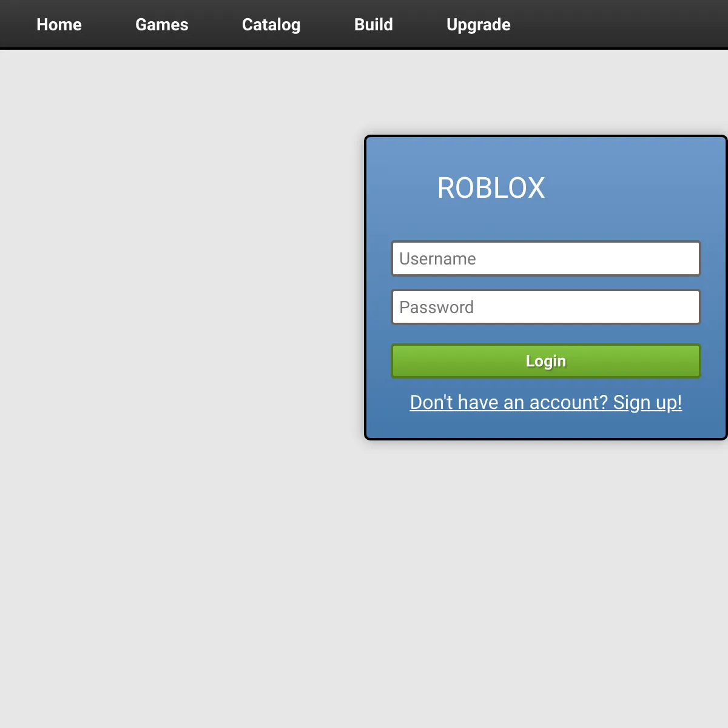Screen dimensions: 728x728
Task: Click the green Login button
Action: (546, 361)
